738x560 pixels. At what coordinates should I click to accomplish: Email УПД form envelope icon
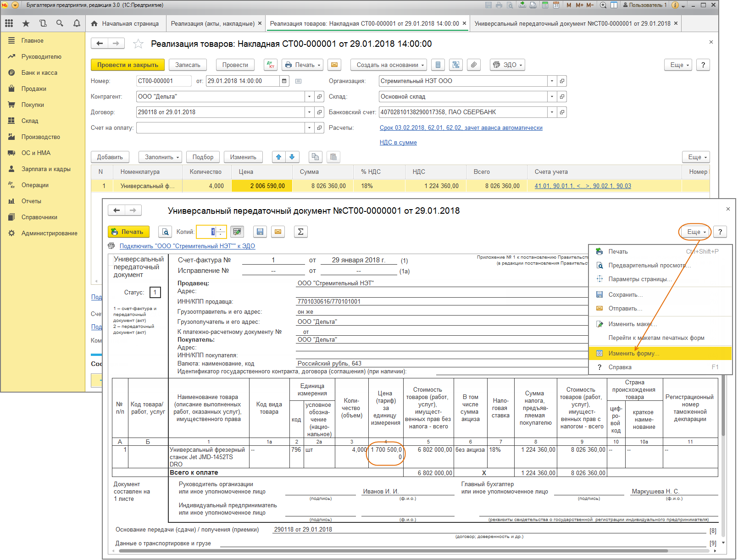[278, 232]
